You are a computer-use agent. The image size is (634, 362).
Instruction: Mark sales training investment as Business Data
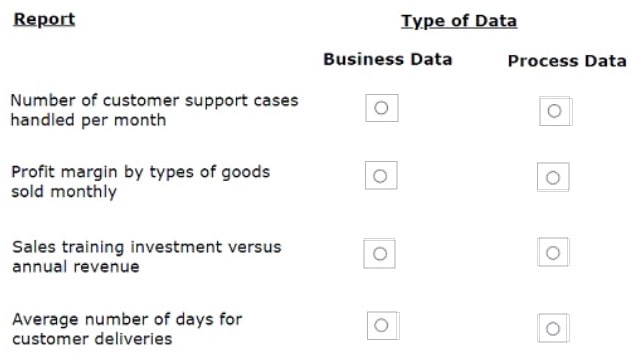380,254
